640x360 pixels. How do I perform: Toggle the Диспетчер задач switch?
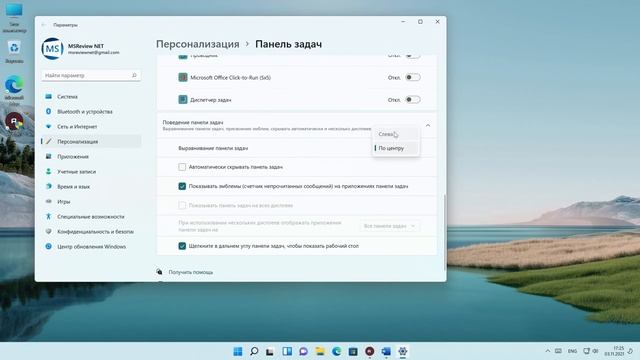pyautogui.click(x=413, y=99)
